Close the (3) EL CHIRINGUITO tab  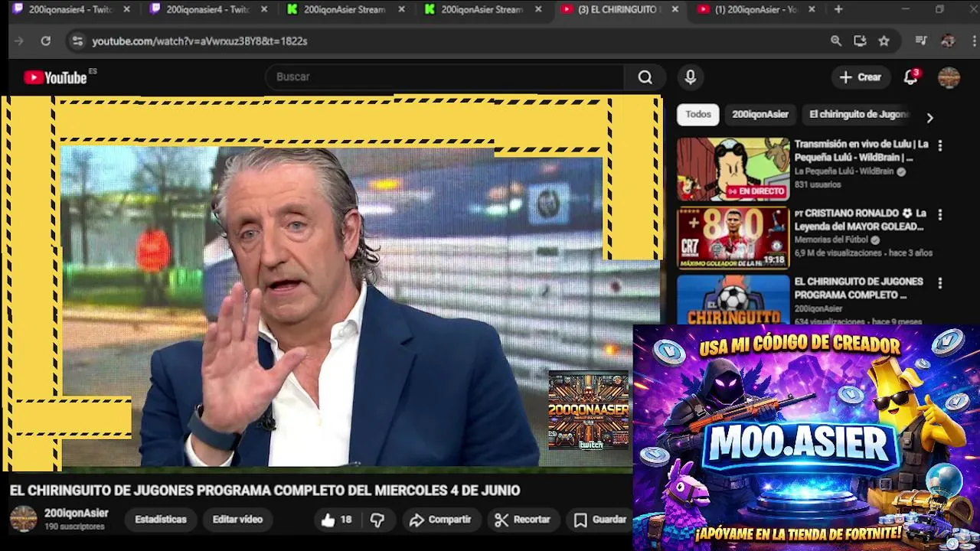point(675,9)
